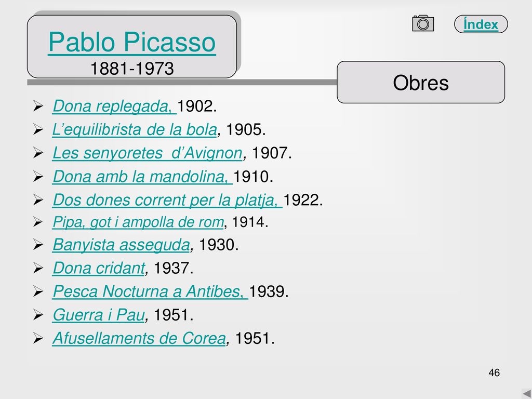Viewport: 532px width, 399px height.
Task: Open the Banyista asseguda link
Action: tap(121, 245)
